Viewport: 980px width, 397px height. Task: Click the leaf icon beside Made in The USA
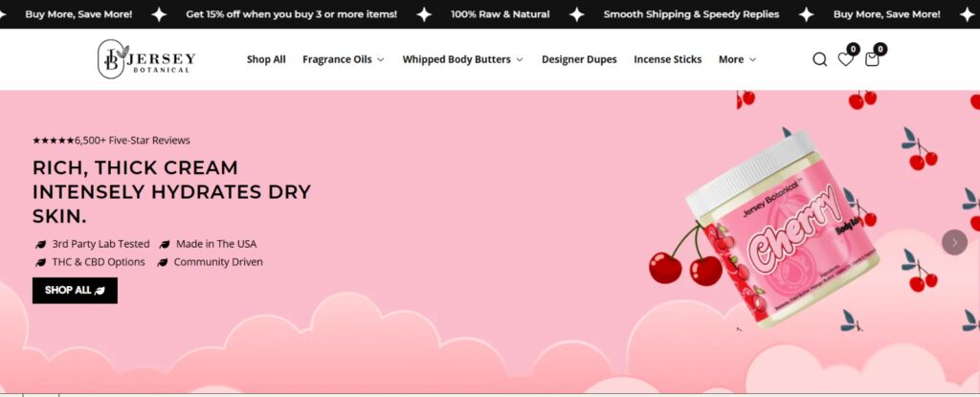click(165, 245)
